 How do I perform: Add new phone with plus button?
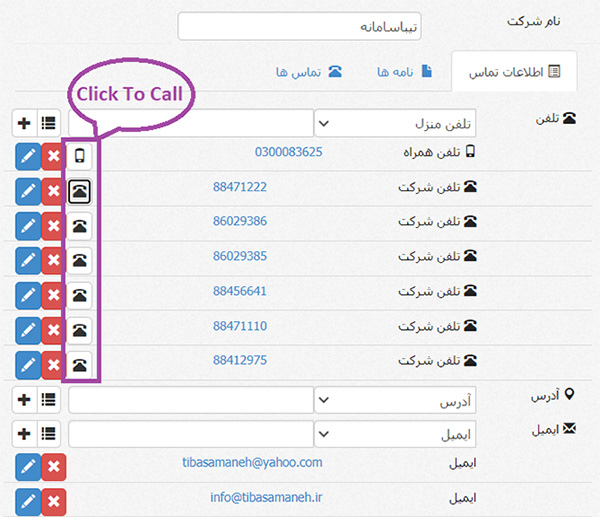[x=24, y=123]
